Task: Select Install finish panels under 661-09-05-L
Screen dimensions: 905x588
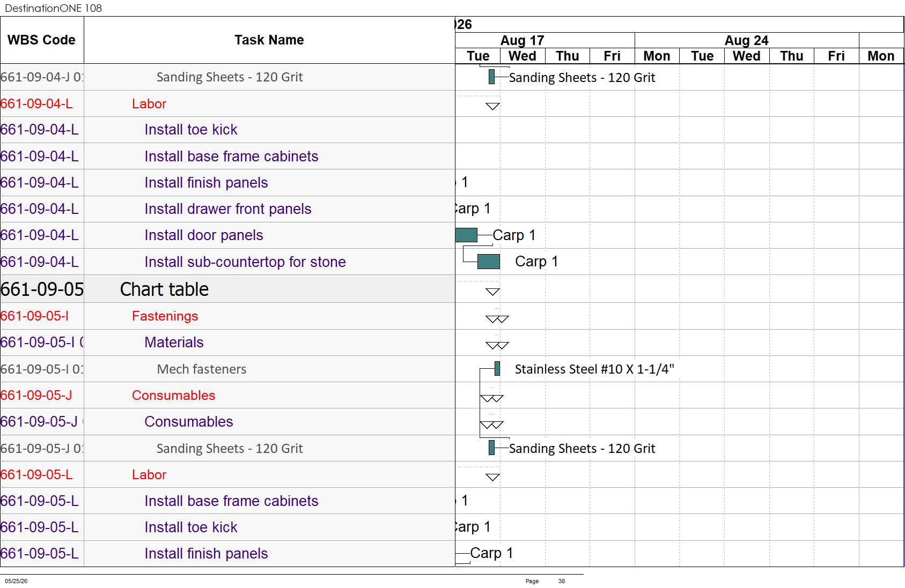Action: [227, 553]
